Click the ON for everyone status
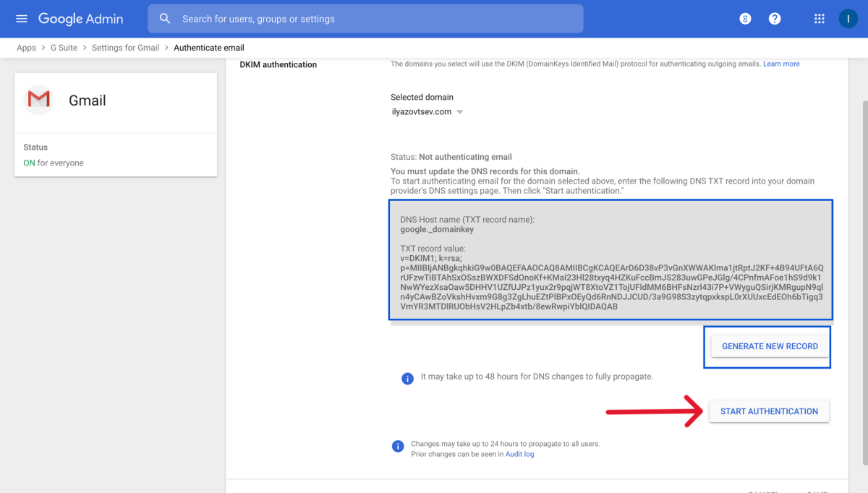868x493 pixels. pyautogui.click(x=54, y=163)
